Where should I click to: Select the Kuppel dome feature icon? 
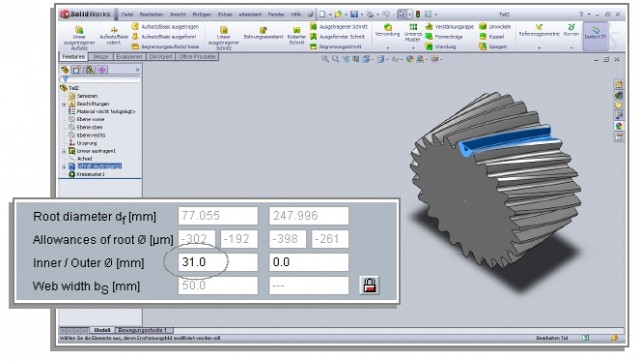483,36
